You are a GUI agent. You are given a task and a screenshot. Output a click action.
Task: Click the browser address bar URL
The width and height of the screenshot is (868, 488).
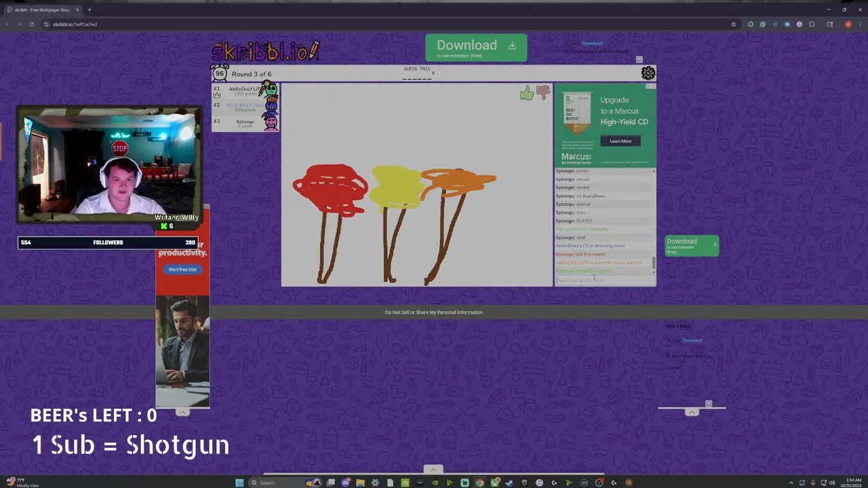coord(75,24)
